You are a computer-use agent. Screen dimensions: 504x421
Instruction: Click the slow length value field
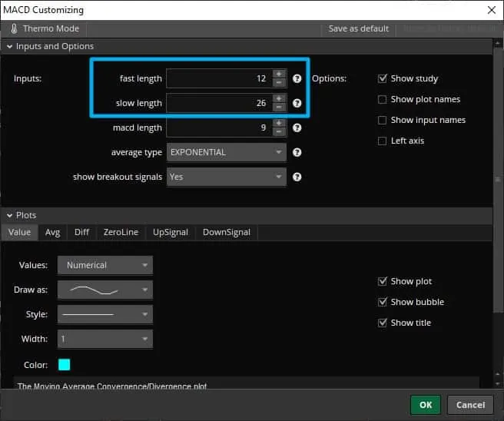(x=220, y=103)
